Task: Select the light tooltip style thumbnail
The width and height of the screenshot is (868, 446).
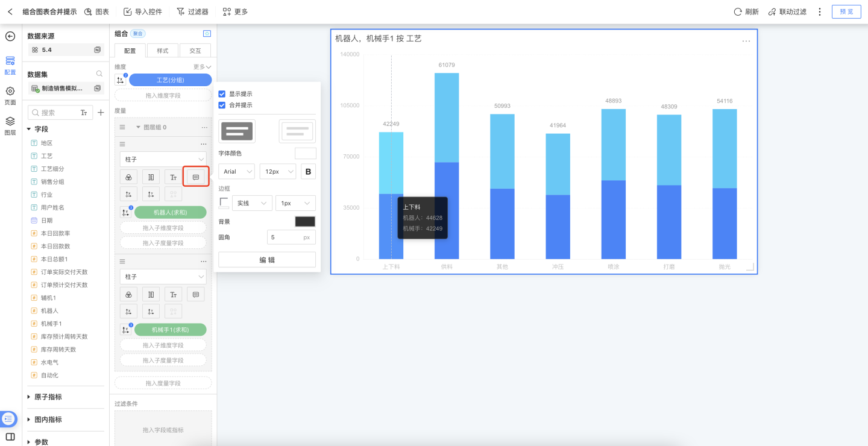Action: coord(297,131)
